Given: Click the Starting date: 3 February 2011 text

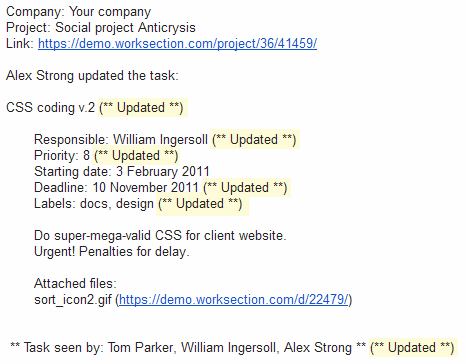Looking at the screenshot, I should [122, 172].
